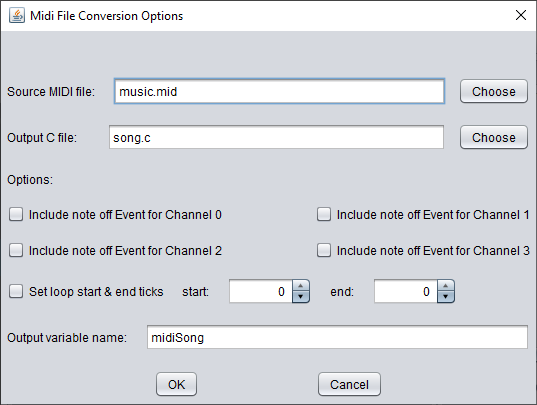Increment the loop end tick with the up arrow
The image size is (537, 405).
point(446,286)
